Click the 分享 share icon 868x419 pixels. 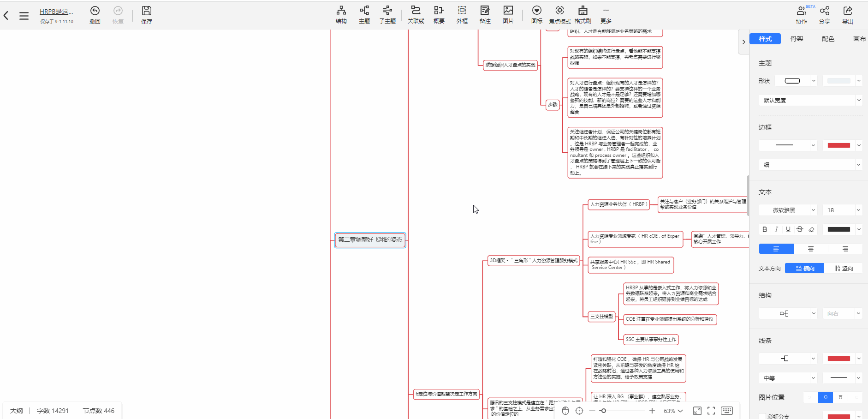click(825, 11)
